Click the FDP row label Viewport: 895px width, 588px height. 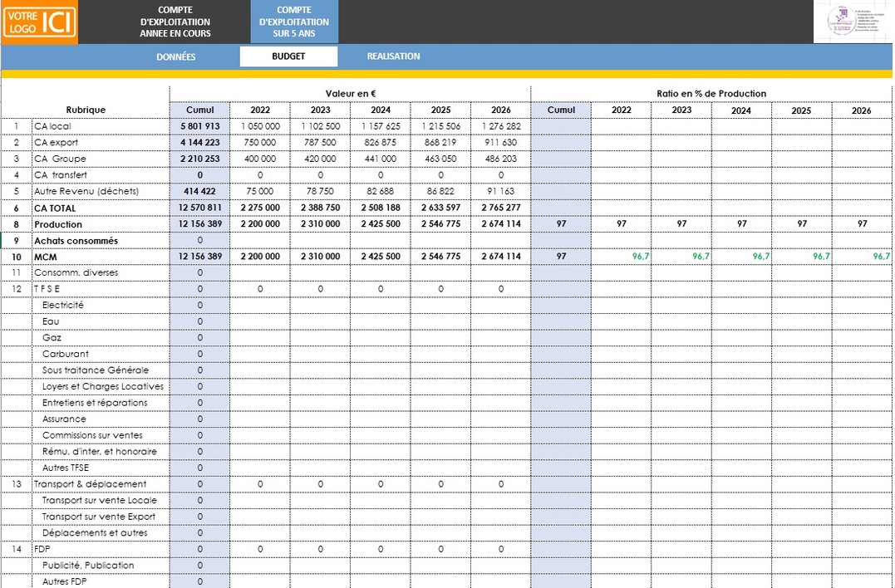40,549
